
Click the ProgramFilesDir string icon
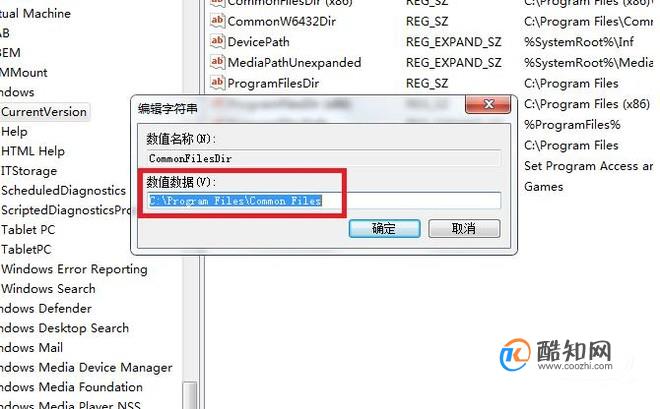[x=217, y=82]
